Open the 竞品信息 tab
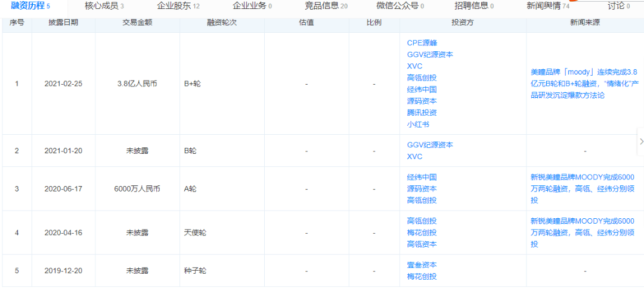Screen dimensions: 644x288 pyautogui.click(x=326, y=6)
